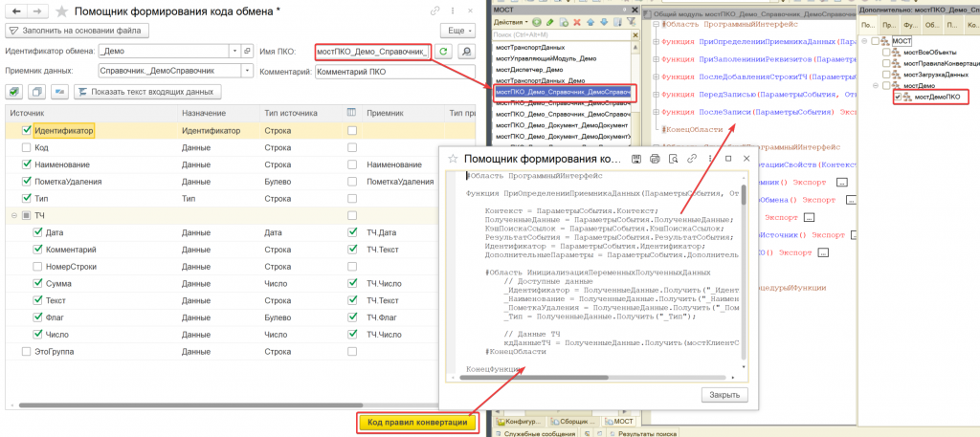Click Заполнить на основании файла button

click(x=77, y=31)
